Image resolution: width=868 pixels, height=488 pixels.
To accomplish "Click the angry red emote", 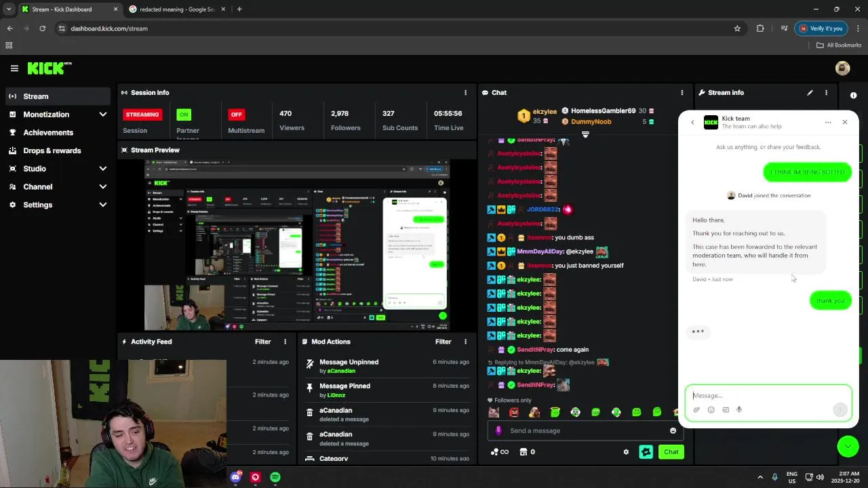I will coord(514,412).
